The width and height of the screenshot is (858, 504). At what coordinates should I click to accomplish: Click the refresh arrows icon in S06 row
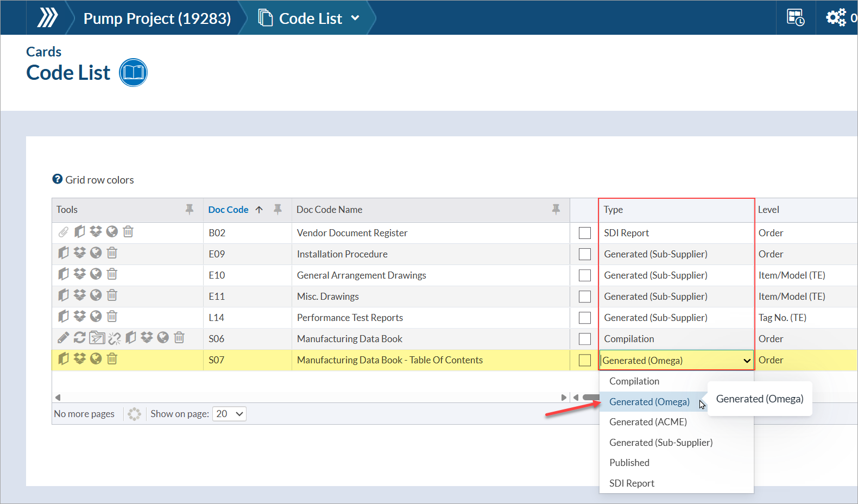coord(80,338)
